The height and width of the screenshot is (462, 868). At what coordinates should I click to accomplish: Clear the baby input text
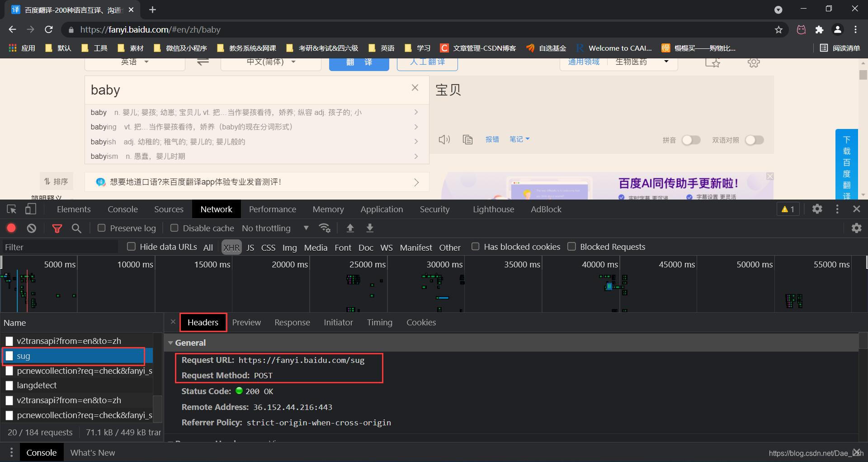pyautogui.click(x=415, y=88)
